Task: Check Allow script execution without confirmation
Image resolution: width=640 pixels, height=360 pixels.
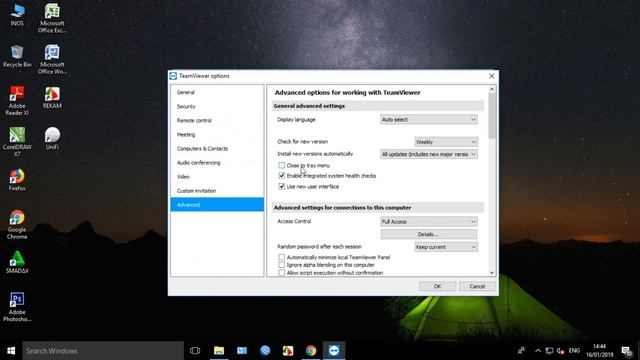Action: [282, 273]
